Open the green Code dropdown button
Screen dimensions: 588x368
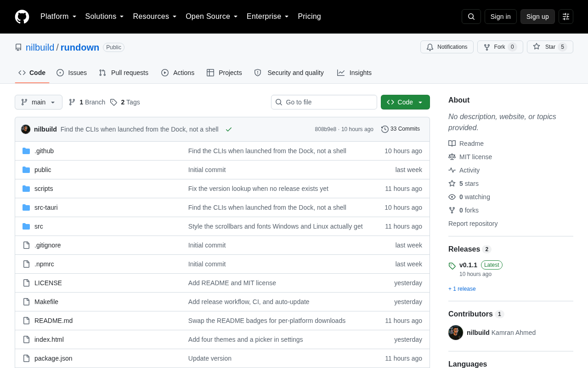coord(405,102)
